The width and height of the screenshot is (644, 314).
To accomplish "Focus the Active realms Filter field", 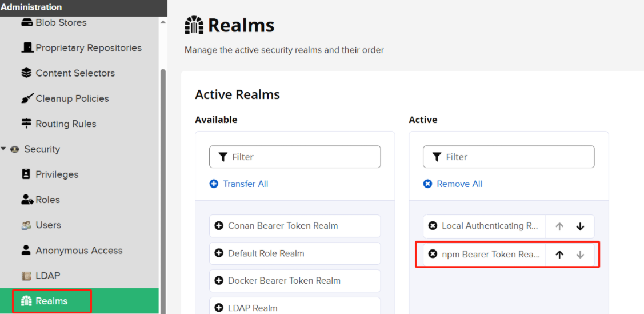I will 509,157.
